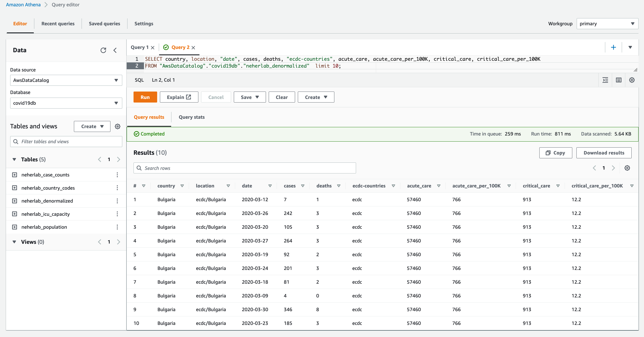
Task: Open the Database dropdown covid19db
Action: click(x=66, y=103)
